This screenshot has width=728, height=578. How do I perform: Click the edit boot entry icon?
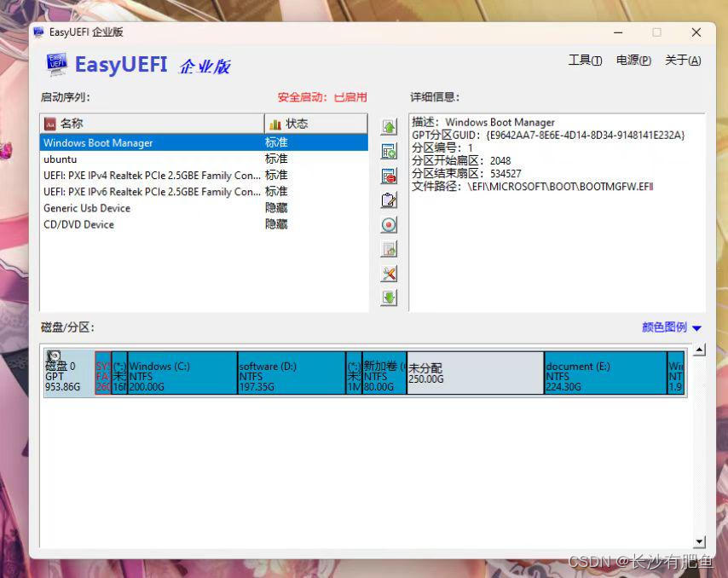click(389, 200)
